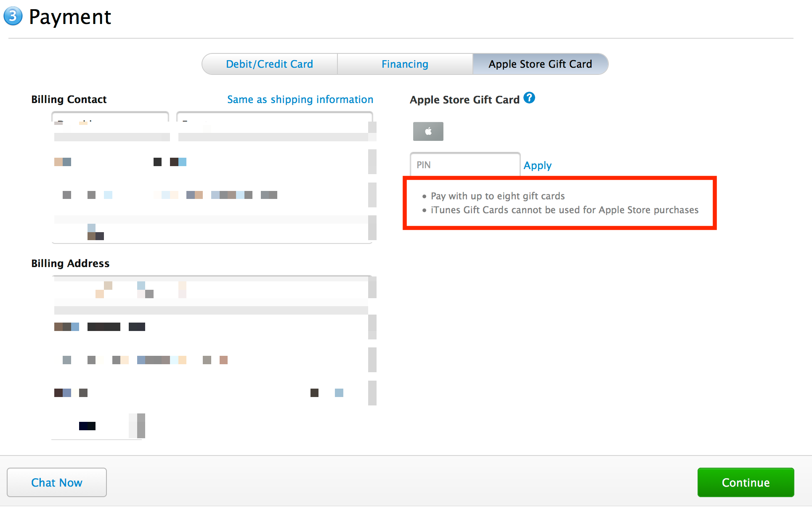Select the Apple Store Gift Card tab
This screenshot has height=511, width=812.
pos(540,64)
